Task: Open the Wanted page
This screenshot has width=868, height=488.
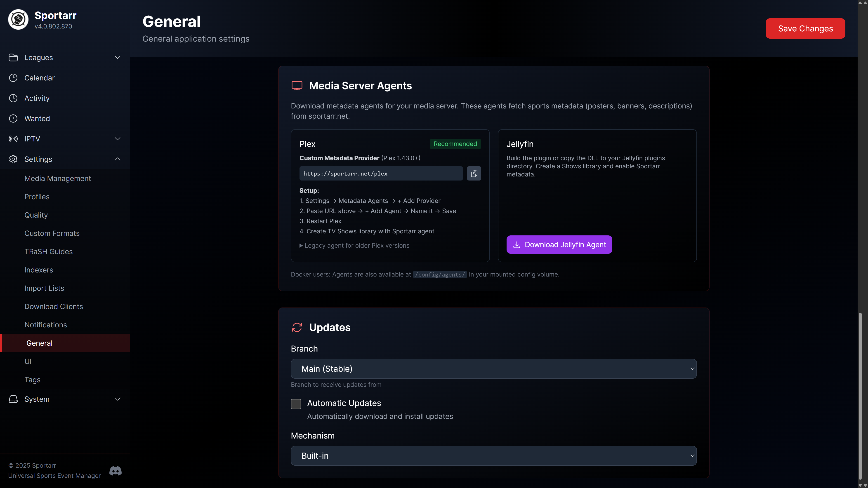Action: tap(37, 119)
